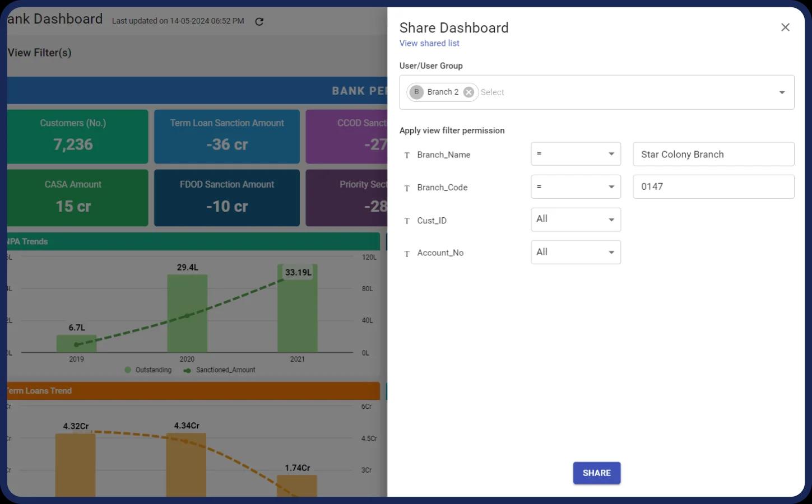Click the text type icon beside Branch_Code

407,188
